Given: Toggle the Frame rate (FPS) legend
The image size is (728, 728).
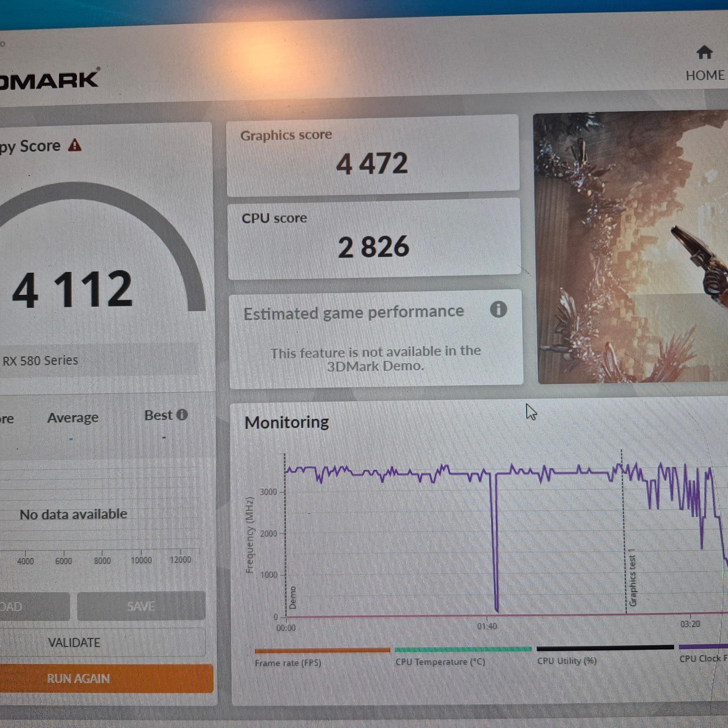Looking at the screenshot, I should click(322, 658).
